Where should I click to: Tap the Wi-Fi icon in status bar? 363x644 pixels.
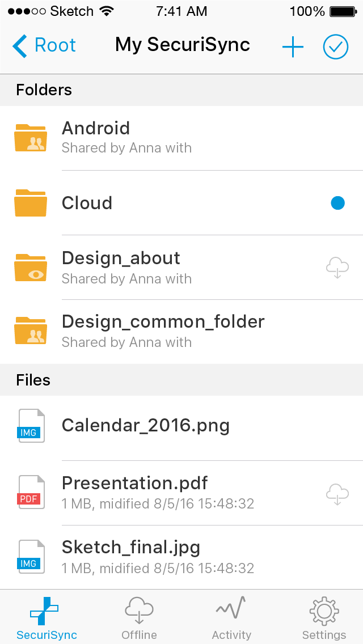click(107, 11)
